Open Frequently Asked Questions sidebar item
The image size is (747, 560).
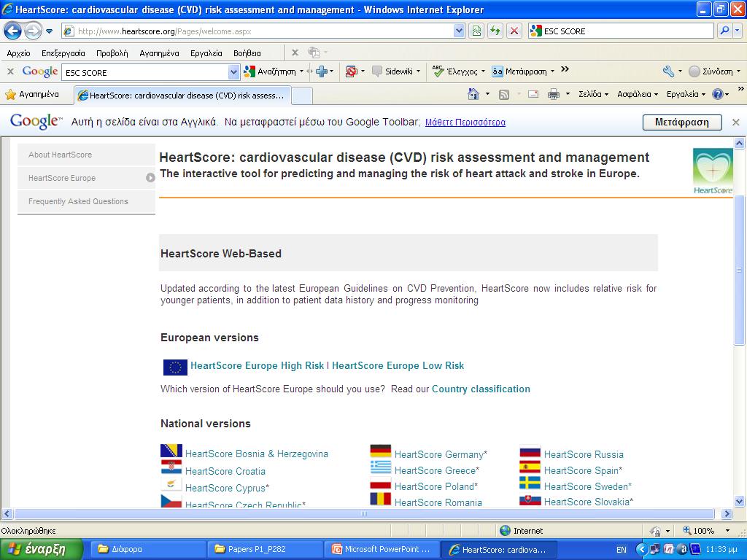point(86,201)
